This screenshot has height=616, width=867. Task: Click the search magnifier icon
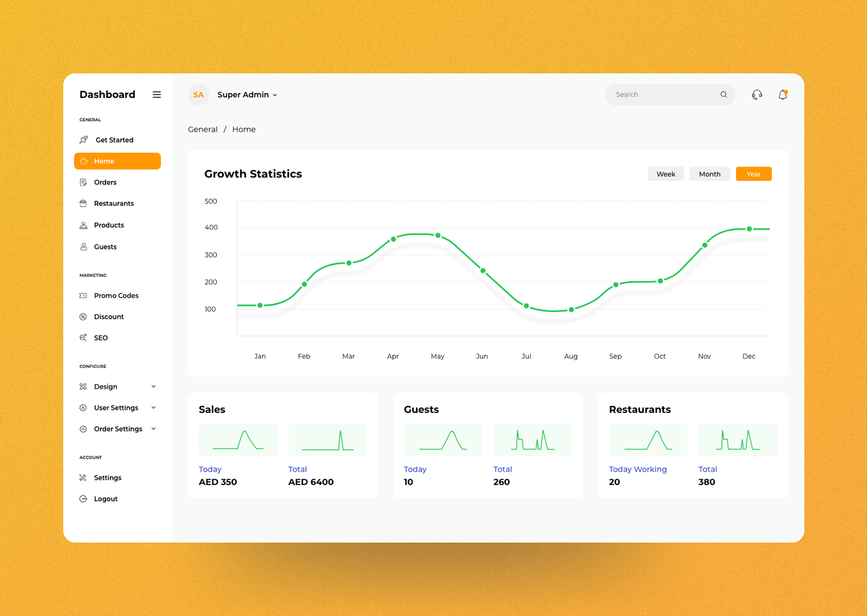click(x=723, y=94)
